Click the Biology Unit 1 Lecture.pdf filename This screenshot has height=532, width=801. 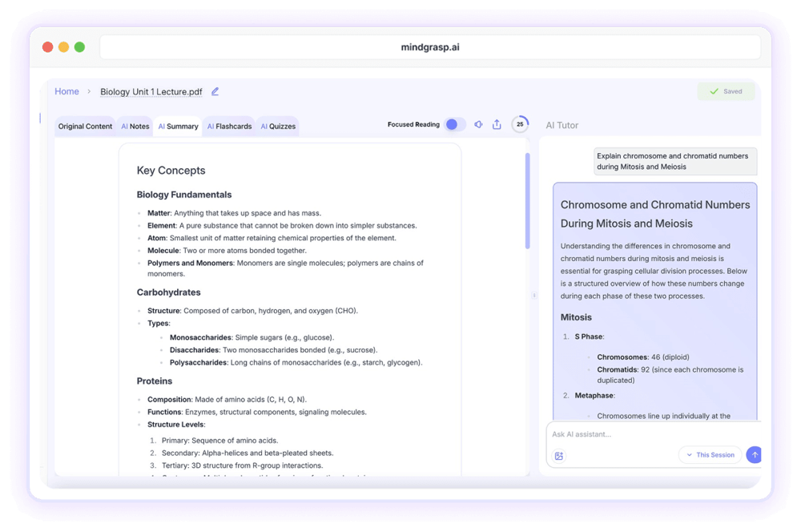151,92
